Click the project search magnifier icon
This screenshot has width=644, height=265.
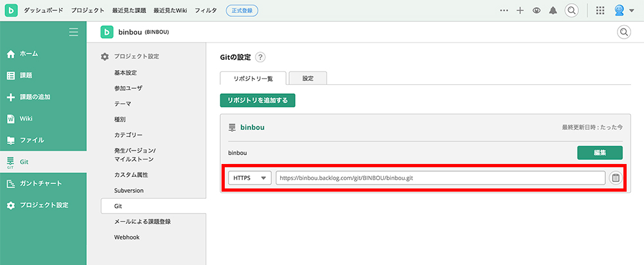(624, 32)
